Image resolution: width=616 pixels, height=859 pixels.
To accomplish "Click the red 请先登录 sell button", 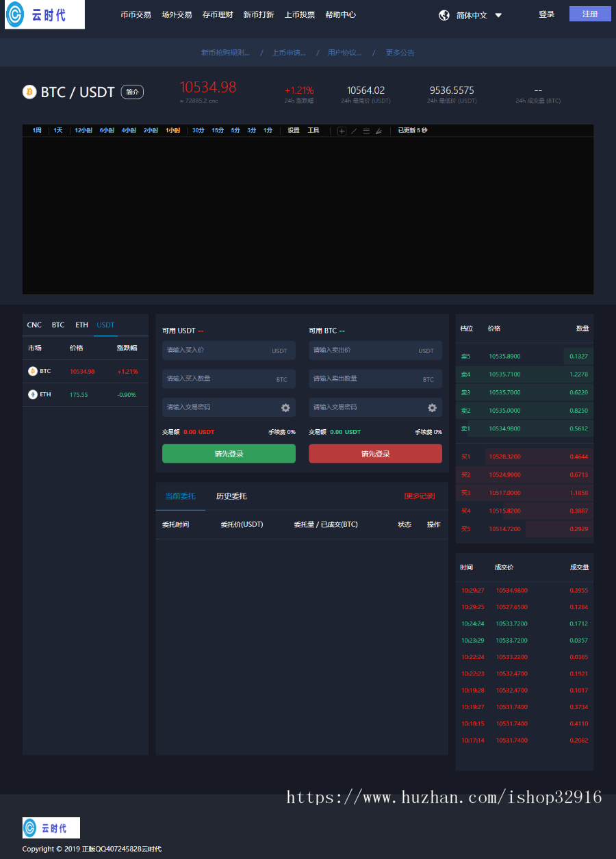I will coord(375,454).
